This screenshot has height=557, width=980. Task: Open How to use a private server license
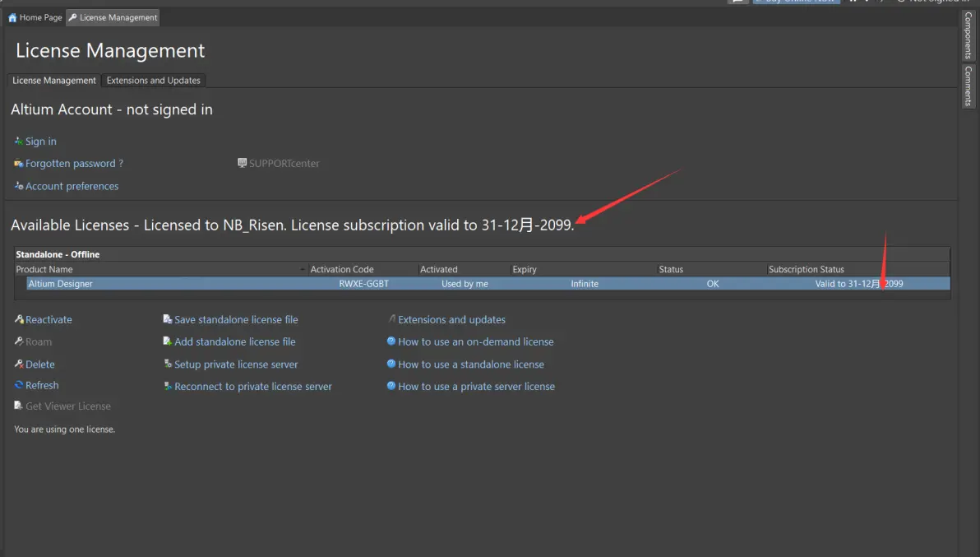click(x=476, y=387)
